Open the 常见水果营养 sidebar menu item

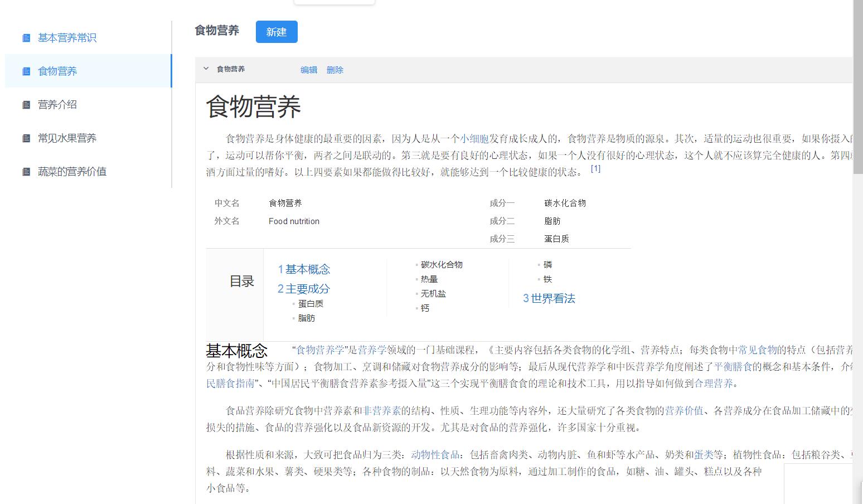click(67, 138)
